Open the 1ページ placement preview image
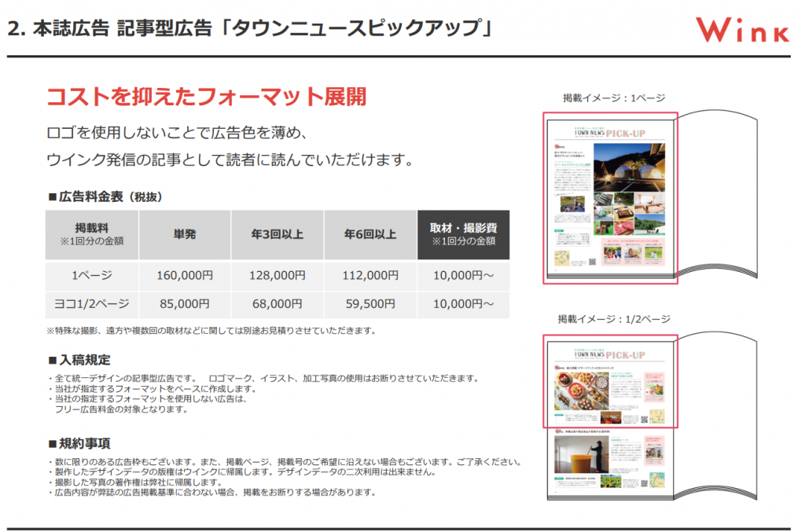This screenshot has width=805, height=532. click(610, 198)
